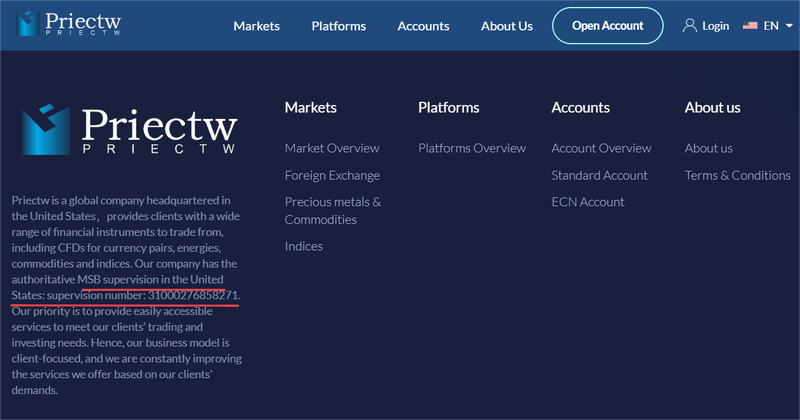Open Precious metals & Commodities link
This screenshot has height=420, width=800.
click(333, 211)
